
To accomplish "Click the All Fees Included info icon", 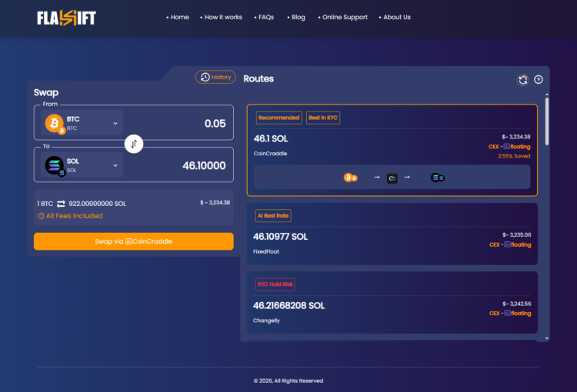I will (41, 216).
